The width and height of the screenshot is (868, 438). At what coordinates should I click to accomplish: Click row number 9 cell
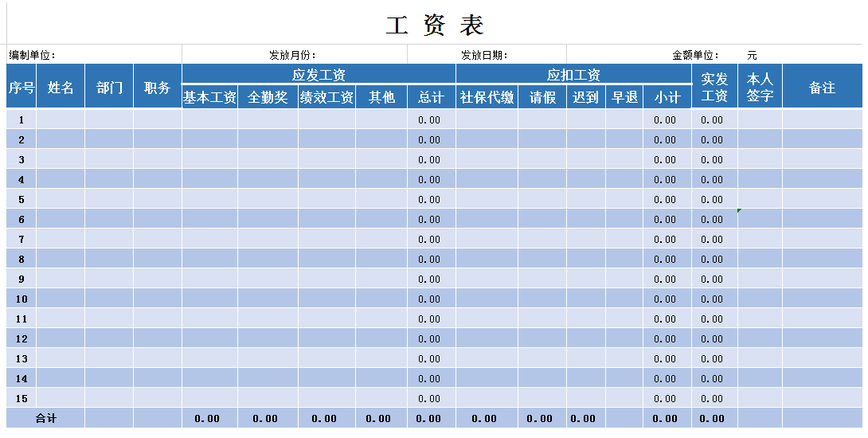[21, 279]
